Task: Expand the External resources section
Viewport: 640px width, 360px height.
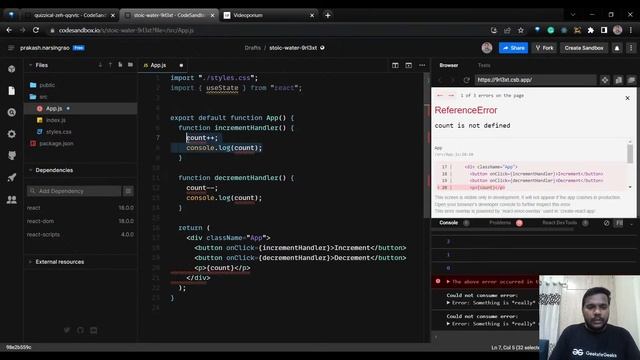Action: pyautogui.click(x=30, y=262)
